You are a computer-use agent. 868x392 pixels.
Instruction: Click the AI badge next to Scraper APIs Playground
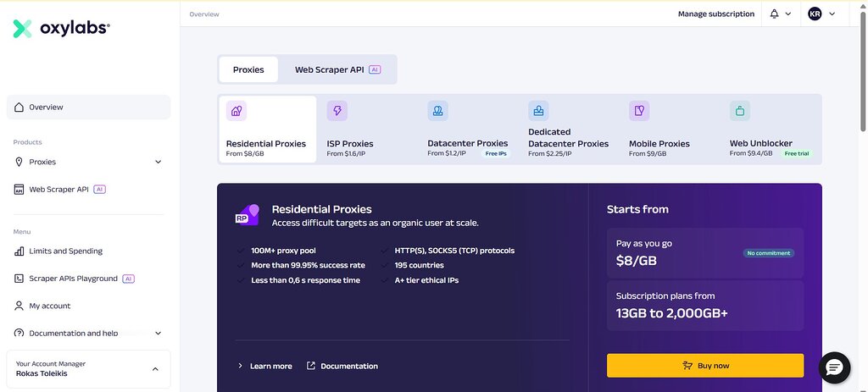(129, 279)
